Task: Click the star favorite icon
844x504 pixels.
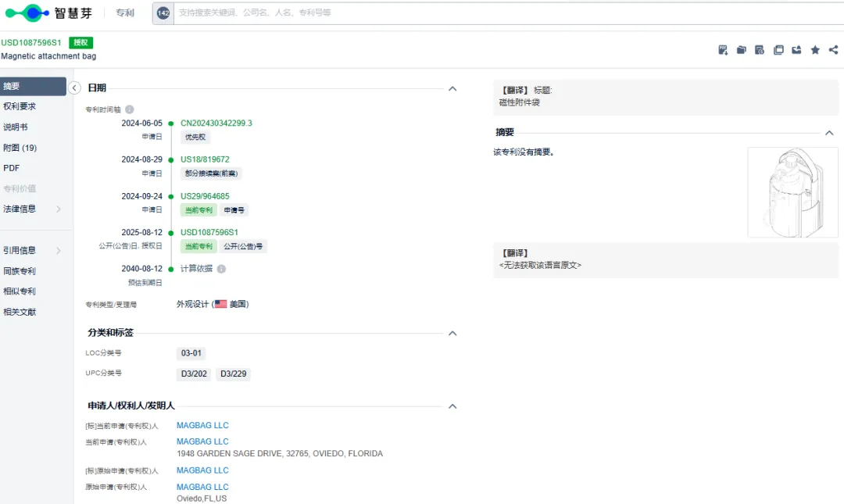Action: click(815, 50)
